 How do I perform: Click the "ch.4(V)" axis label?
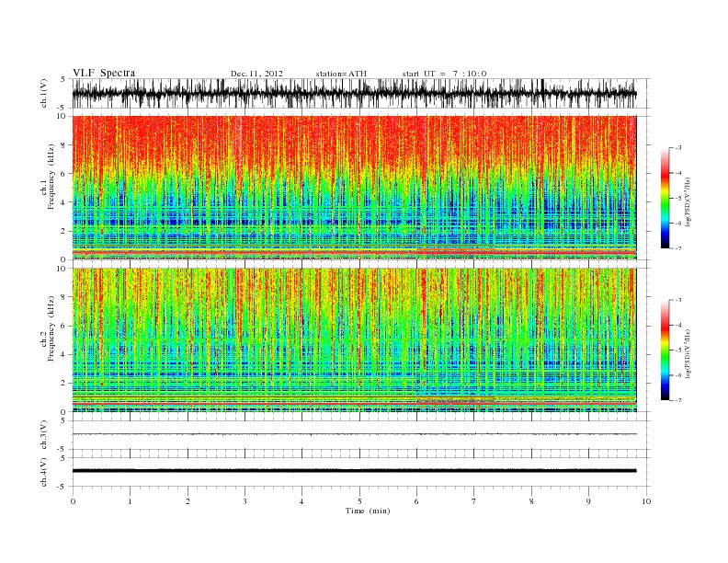pyautogui.click(x=44, y=472)
